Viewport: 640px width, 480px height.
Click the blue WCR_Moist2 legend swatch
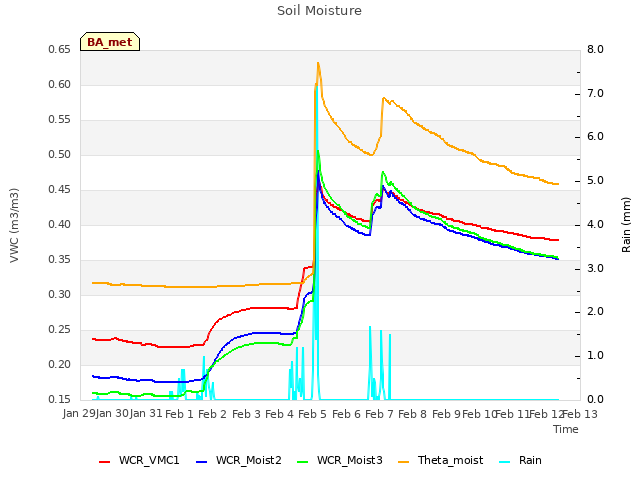click(202, 462)
